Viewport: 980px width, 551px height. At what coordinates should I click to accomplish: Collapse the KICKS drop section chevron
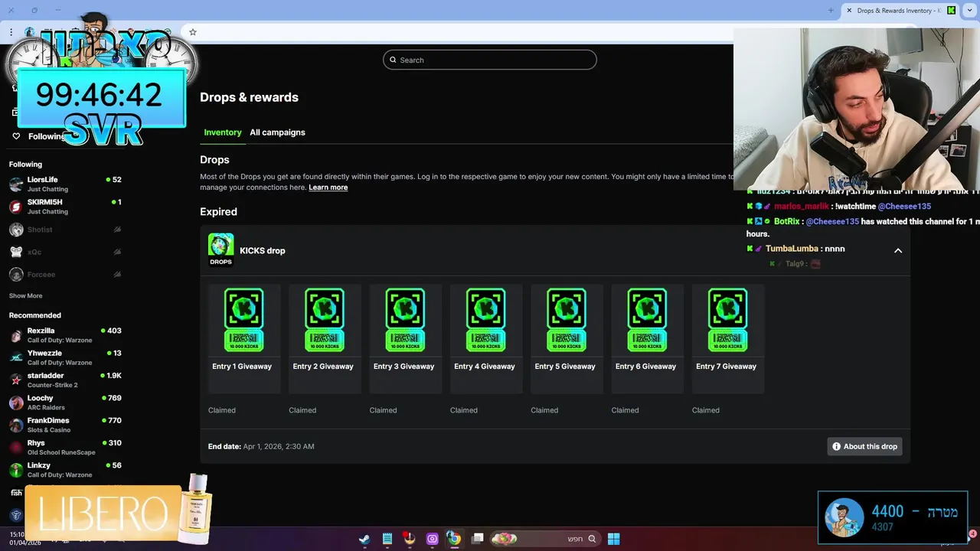[x=898, y=250]
